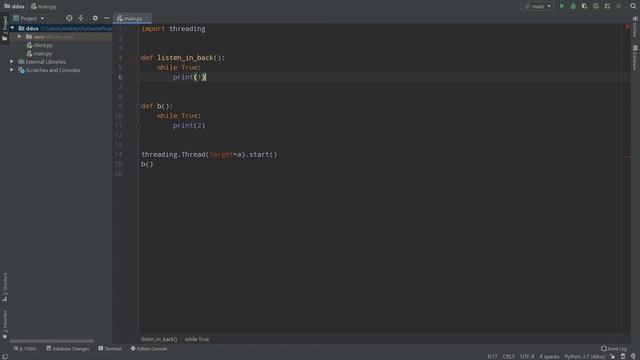Open the SciView right-side tool window

(x=635, y=27)
